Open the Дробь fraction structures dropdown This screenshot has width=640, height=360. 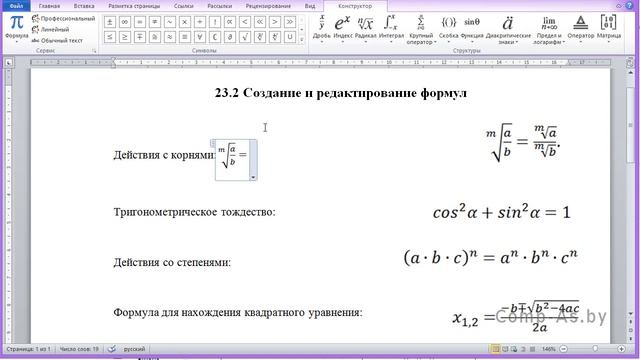point(322,29)
